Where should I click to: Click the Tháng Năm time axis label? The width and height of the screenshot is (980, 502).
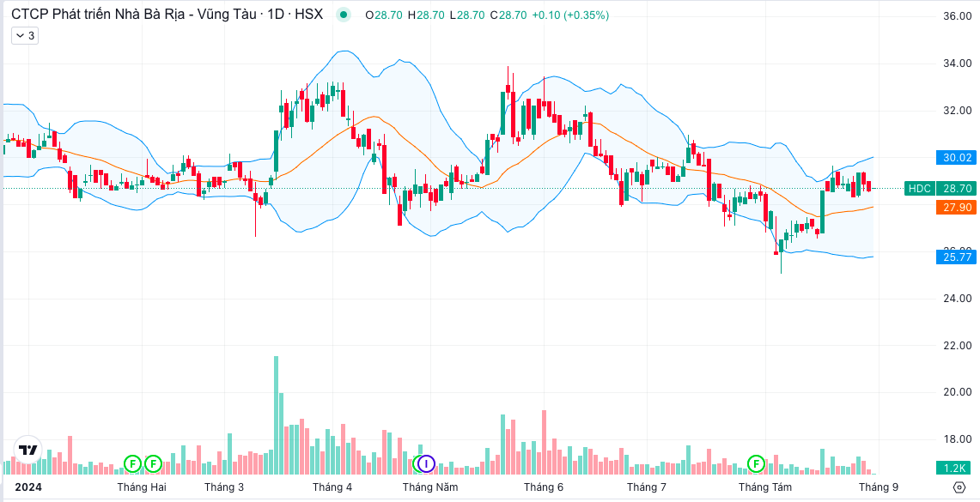tap(430, 487)
